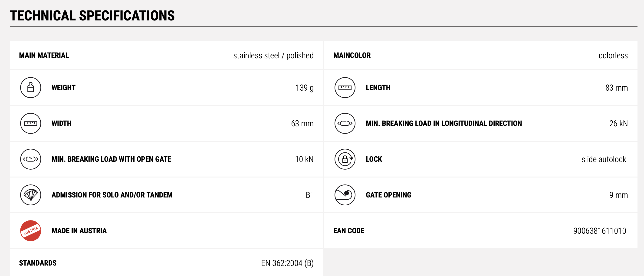Click the EN 362:2004 (B) standard value

point(287,263)
